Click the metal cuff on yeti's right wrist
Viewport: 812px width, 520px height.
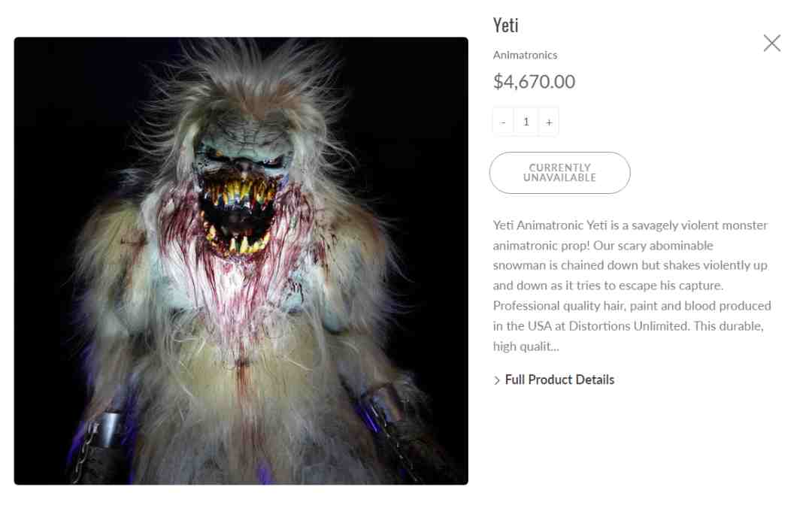(108, 428)
